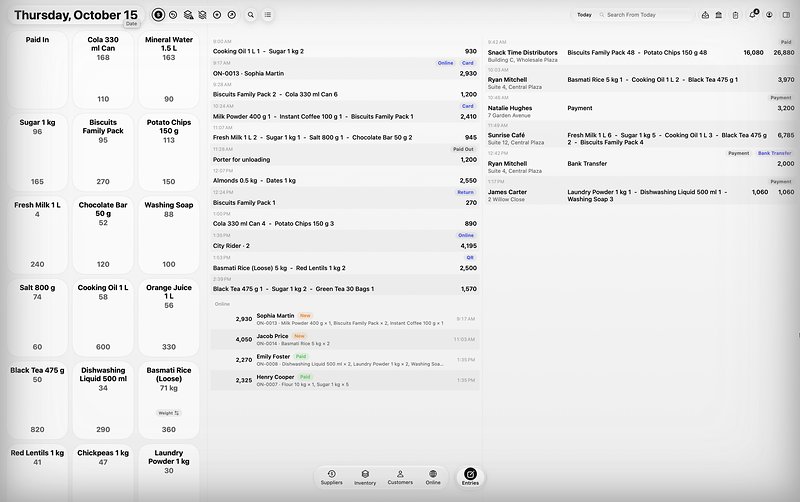The height and width of the screenshot is (502, 800).
Task: Click the circled diagonal-arrow icon in toolbar
Action: point(232,15)
